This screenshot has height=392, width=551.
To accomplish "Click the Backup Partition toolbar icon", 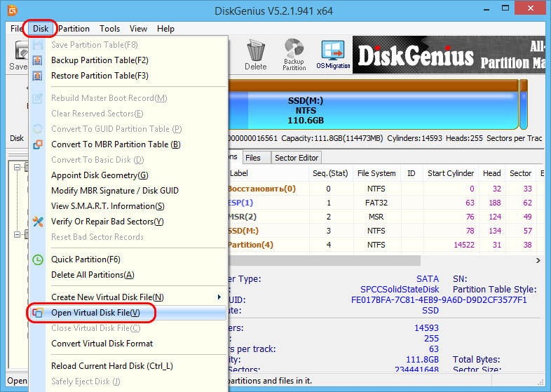I will coord(294,48).
